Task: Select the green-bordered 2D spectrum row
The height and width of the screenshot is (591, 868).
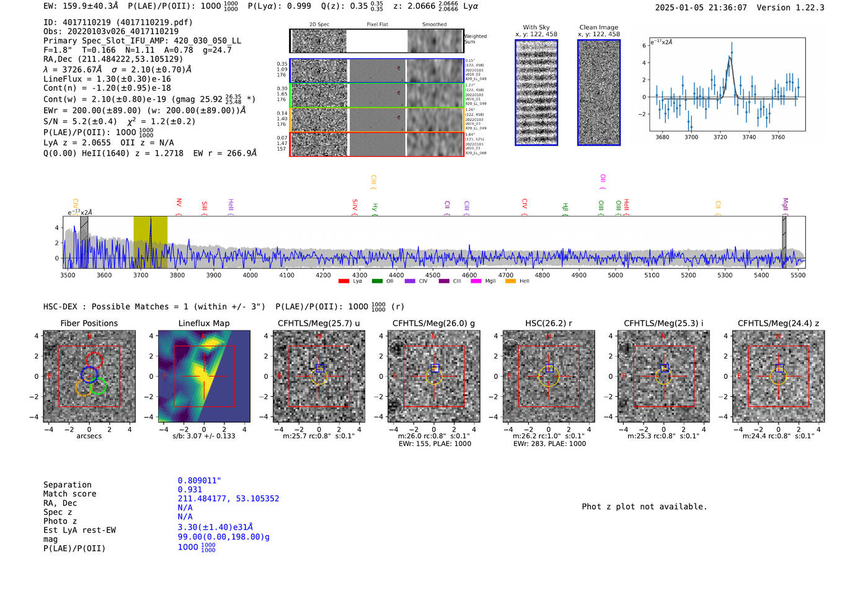Action: tap(376, 95)
